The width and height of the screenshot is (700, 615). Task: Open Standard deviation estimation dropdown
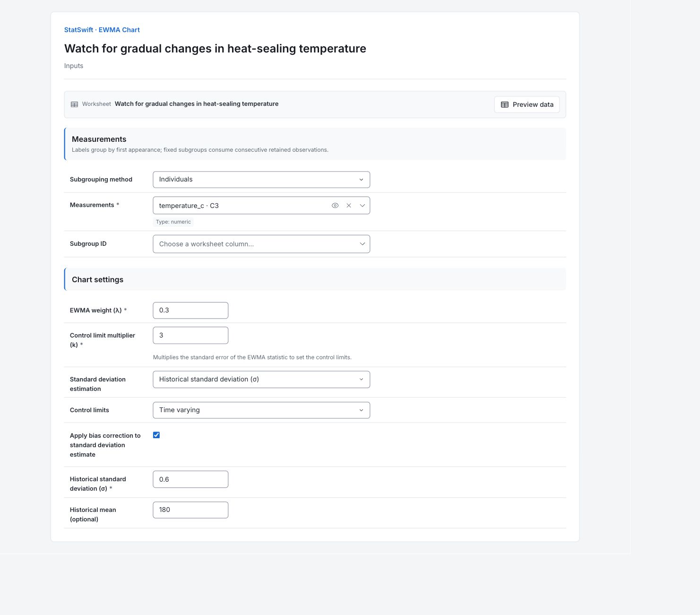point(261,380)
